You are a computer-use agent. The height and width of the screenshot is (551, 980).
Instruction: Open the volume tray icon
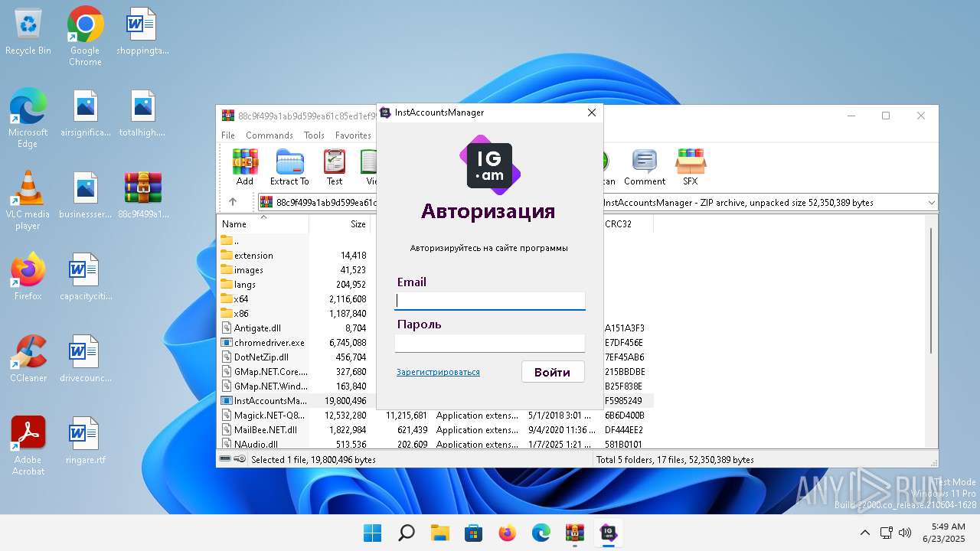pyautogui.click(x=905, y=533)
